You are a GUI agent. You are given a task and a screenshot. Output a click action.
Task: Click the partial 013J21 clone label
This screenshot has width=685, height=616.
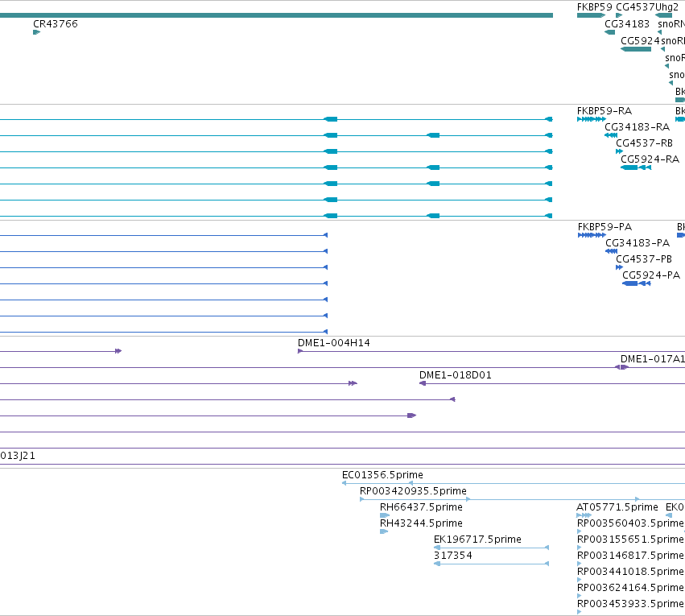(x=18, y=456)
